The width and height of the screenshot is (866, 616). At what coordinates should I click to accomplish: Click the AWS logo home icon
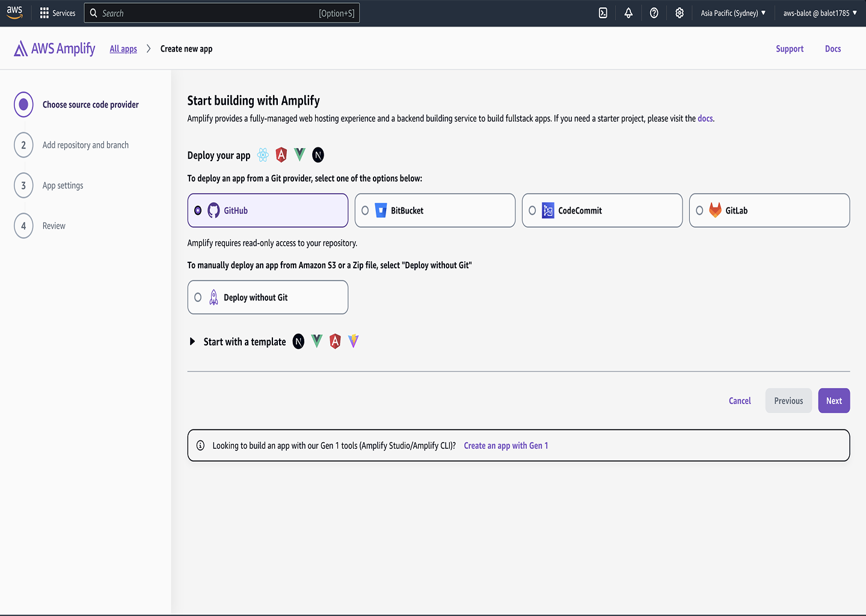14,13
